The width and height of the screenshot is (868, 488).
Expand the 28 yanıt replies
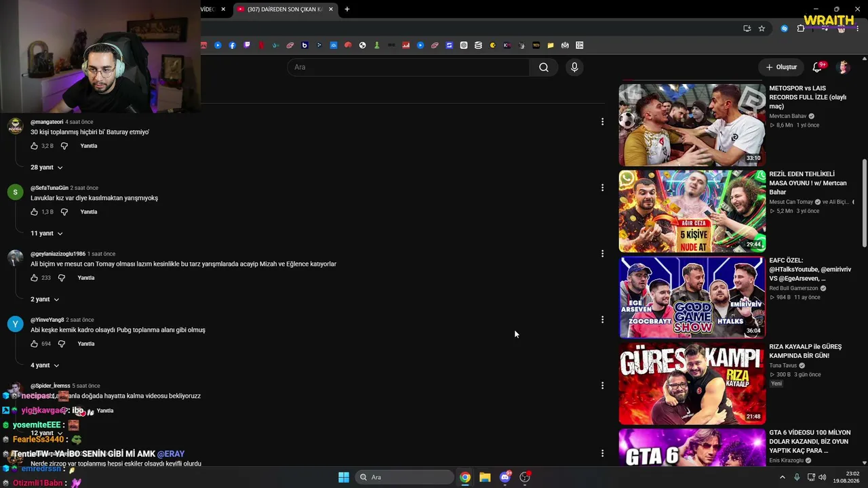coord(47,167)
